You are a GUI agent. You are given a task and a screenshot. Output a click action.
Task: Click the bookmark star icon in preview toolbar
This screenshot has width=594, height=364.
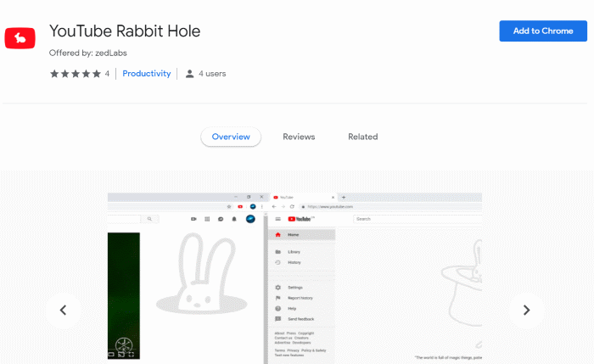coord(229,206)
